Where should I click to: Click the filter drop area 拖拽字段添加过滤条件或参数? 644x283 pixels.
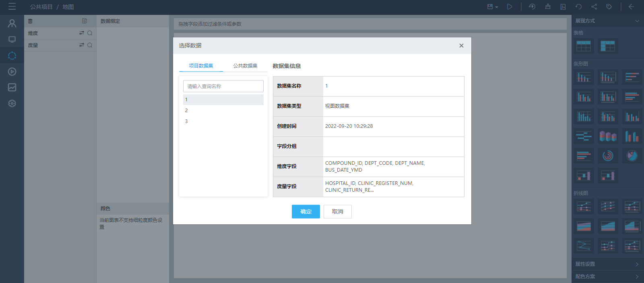tap(370, 24)
